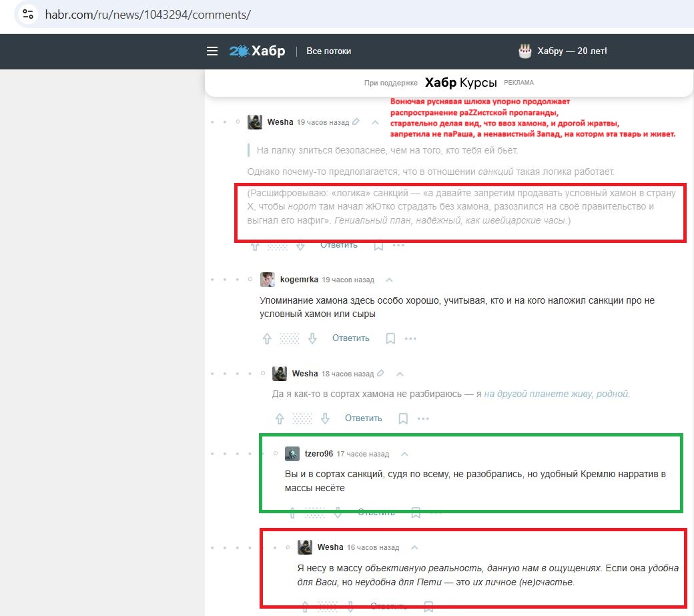Click edited pencil icon on Wesha's 18 часов comment

[x=380, y=373]
